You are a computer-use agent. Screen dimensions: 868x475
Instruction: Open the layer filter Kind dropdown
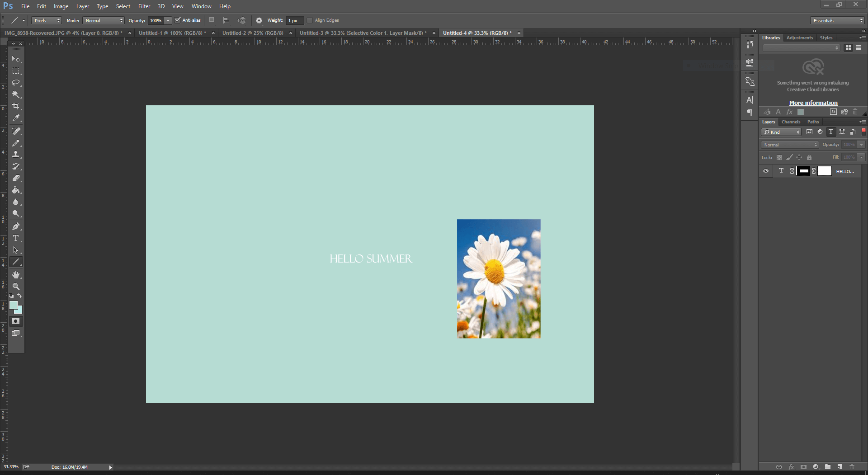tap(781, 132)
